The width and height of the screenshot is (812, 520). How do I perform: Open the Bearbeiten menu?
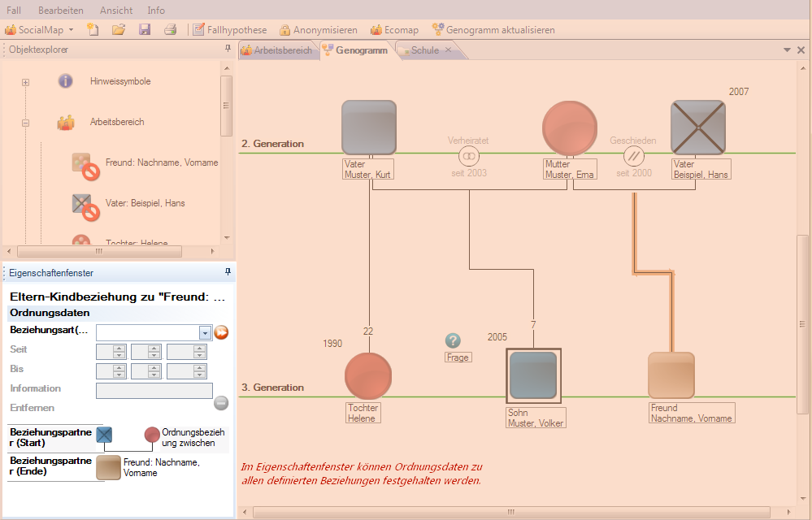coord(61,11)
